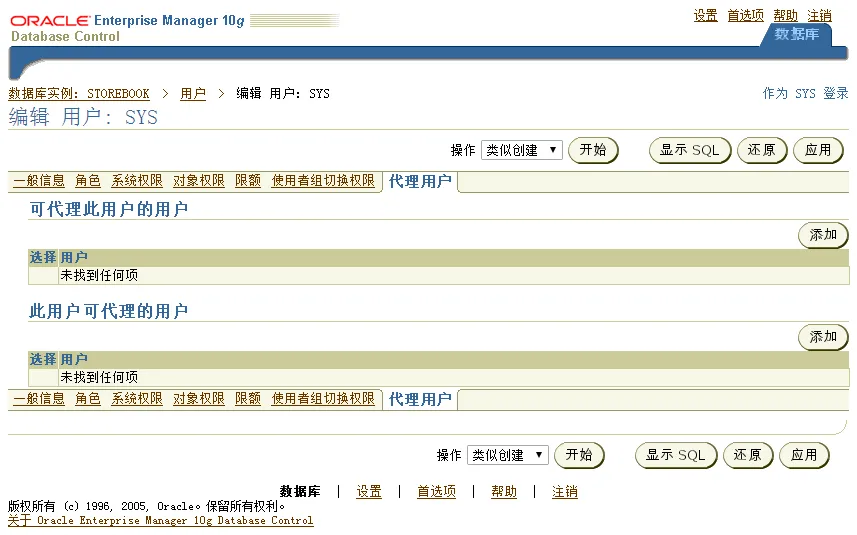The width and height of the screenshot is (857, 535).
Task: Click the top 开始 button
Action: tap(593, 150)
